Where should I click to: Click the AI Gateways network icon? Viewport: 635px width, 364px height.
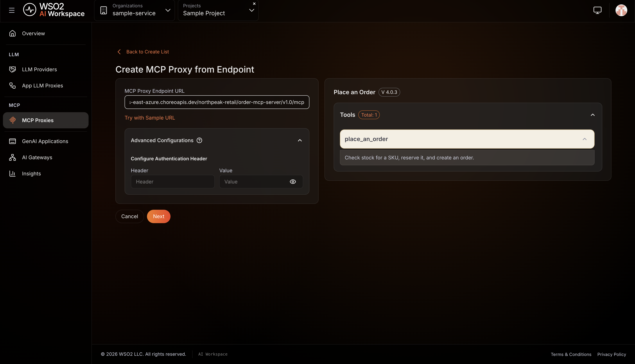[x=12, y=157]
